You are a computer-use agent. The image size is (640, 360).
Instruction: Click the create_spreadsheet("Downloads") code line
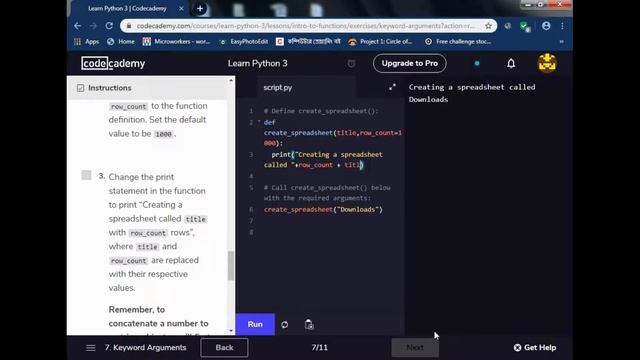coord(323,209)
